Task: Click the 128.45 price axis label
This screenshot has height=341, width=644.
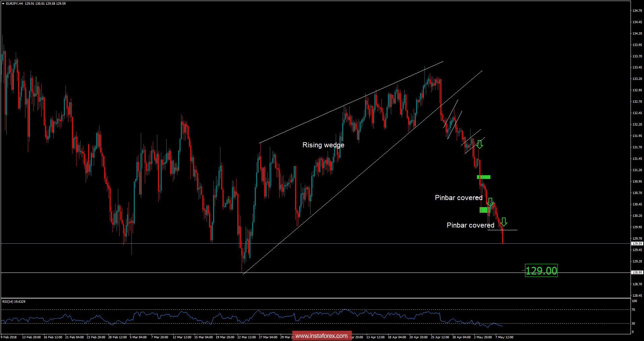Action: click(x=637, y=296)
